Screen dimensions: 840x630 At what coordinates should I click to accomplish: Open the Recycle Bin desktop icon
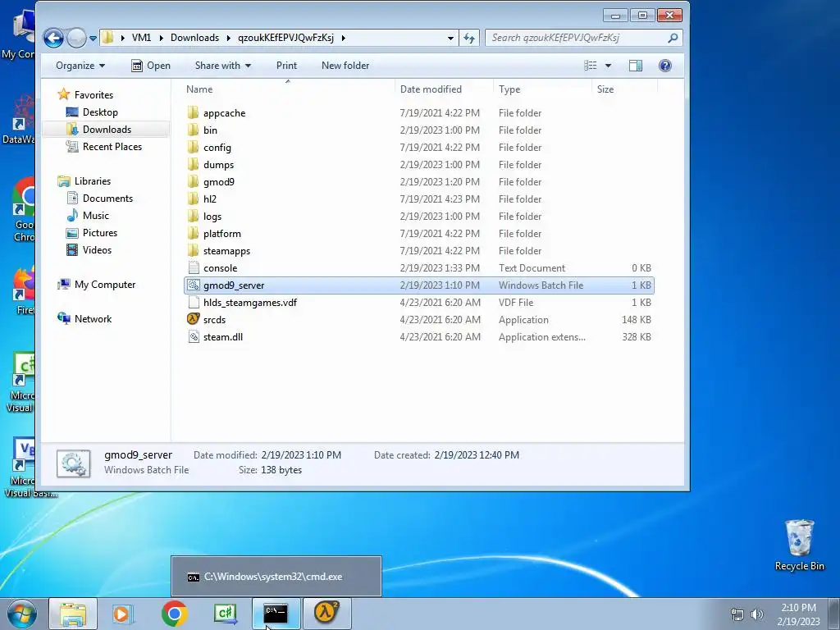click(799, 545)
